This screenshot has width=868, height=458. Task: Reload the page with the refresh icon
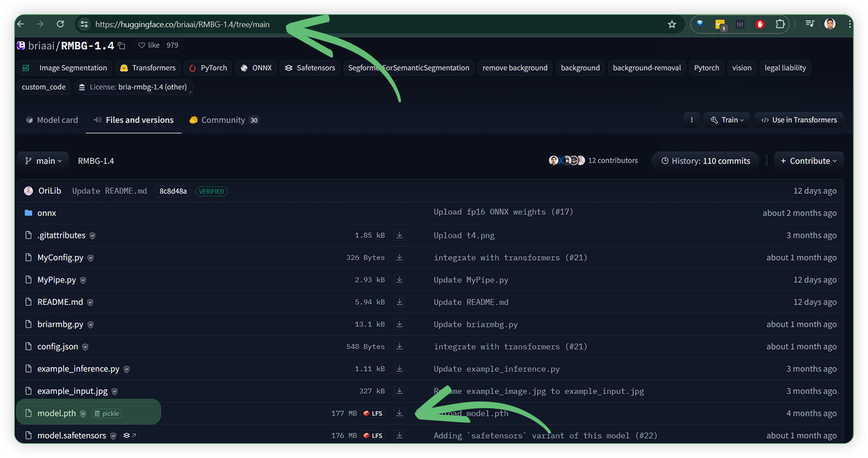pyautogui.click(x=60, y=24)
